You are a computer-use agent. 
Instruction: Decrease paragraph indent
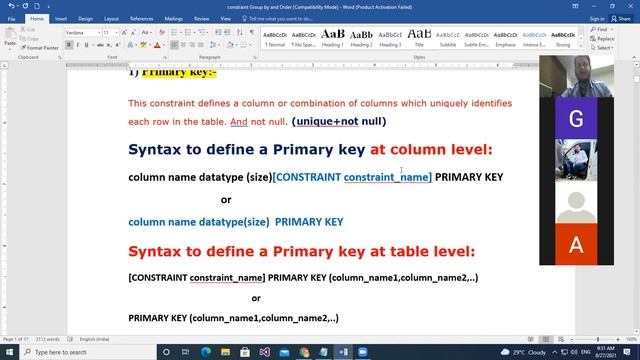(218, 32)
